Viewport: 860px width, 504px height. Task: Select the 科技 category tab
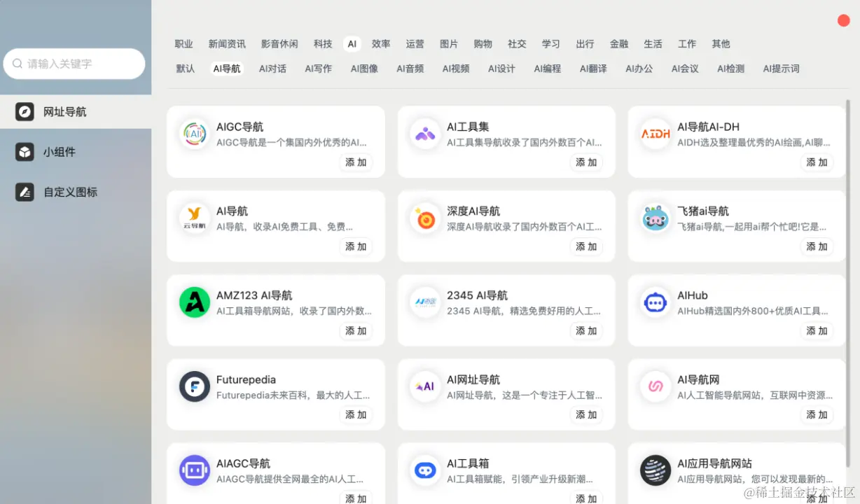pyautogui.click(x=323, y=44)
